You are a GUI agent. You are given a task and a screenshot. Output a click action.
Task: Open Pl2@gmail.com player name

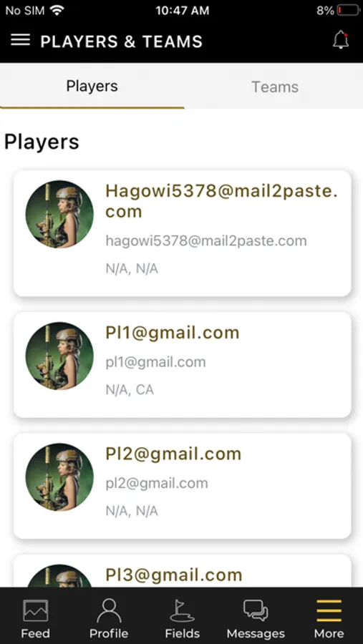[x=173, y=454]
